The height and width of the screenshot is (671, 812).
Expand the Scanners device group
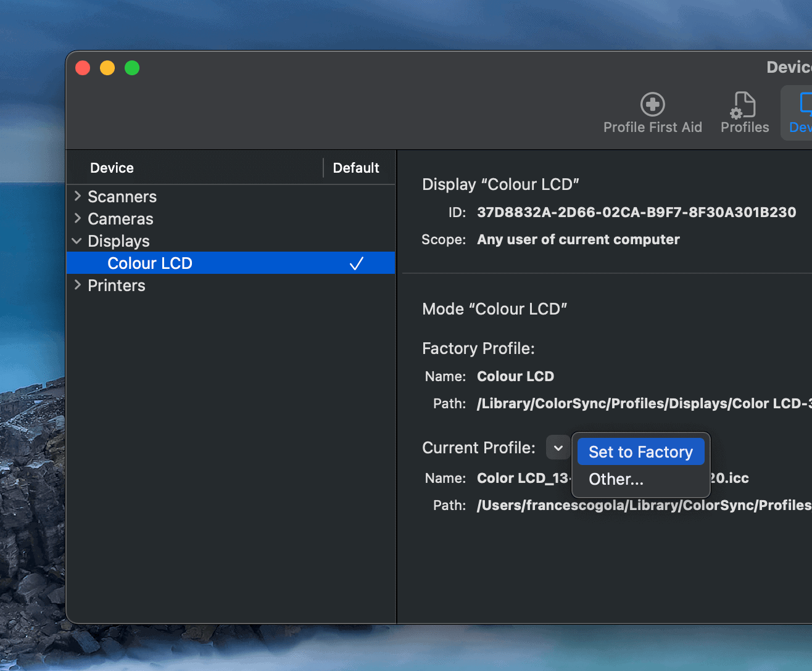click(x=78, y=196)
